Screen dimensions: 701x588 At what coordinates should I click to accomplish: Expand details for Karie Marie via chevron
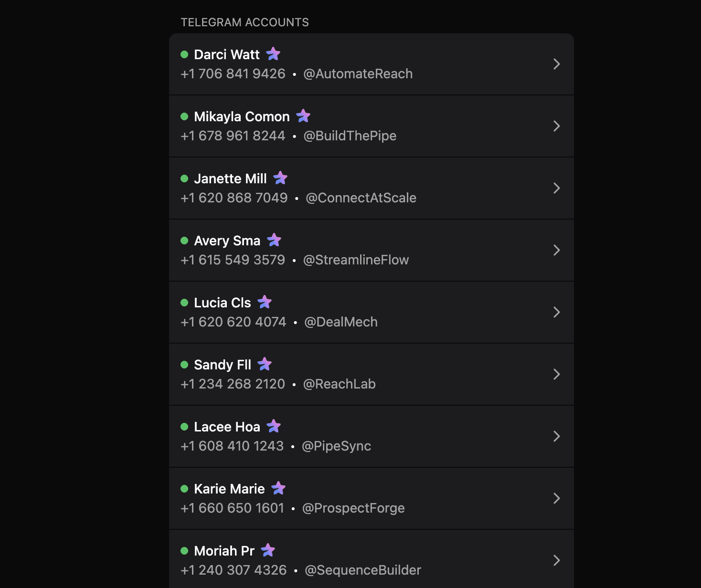557,498
